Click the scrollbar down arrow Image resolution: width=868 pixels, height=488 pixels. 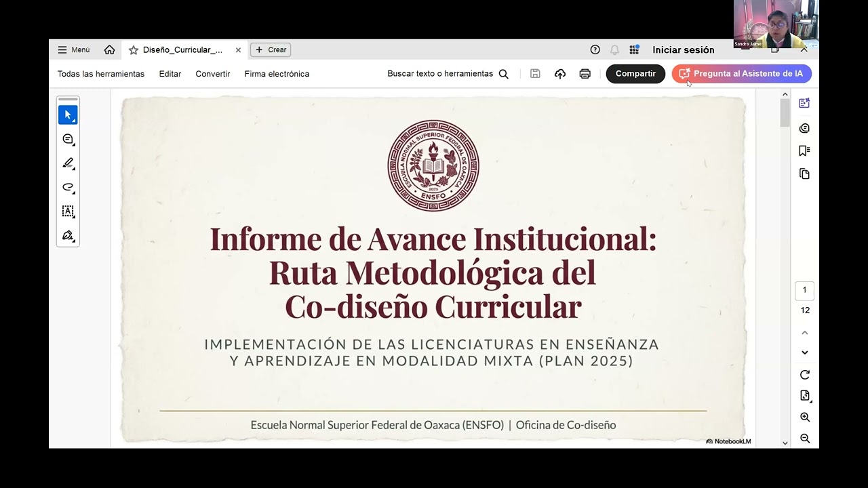click(785, 443)
